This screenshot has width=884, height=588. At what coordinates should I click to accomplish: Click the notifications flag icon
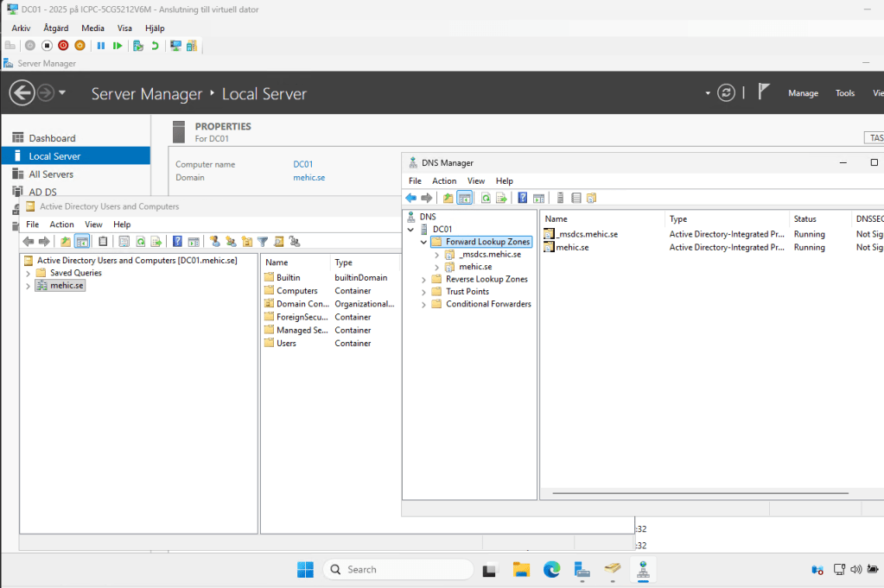(764, 92)
